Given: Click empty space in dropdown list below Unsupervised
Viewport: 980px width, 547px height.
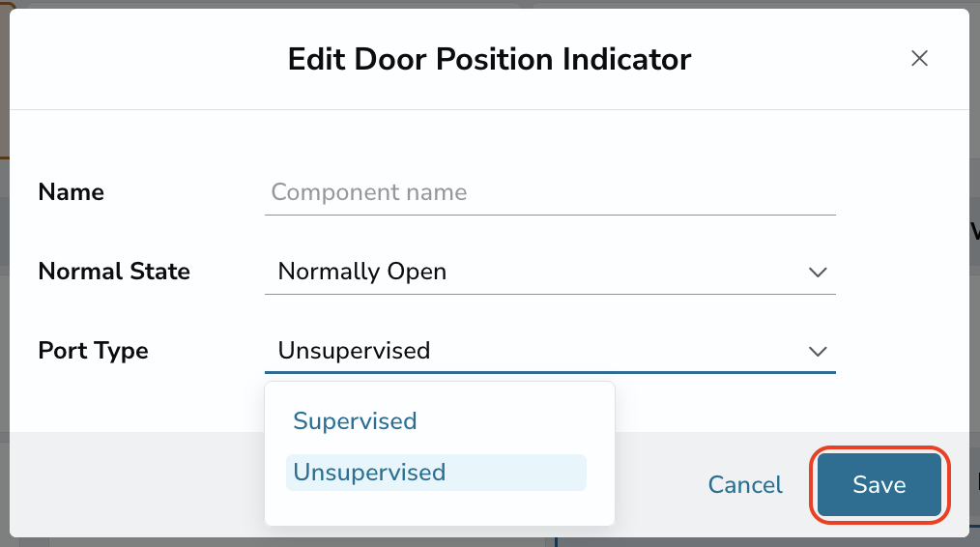Looking at the screenshot, I should (x=440, y=508).
